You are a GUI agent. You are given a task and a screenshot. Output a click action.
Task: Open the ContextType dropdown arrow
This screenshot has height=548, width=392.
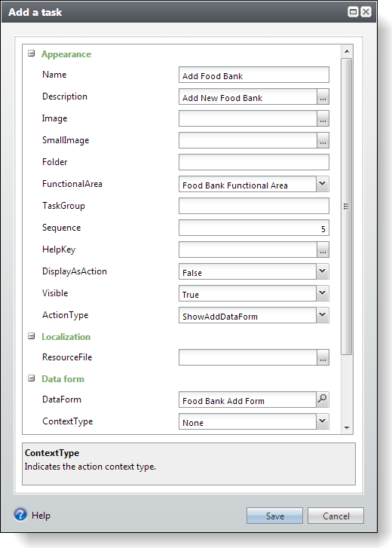pyautogui.click(x=323, y=421)
